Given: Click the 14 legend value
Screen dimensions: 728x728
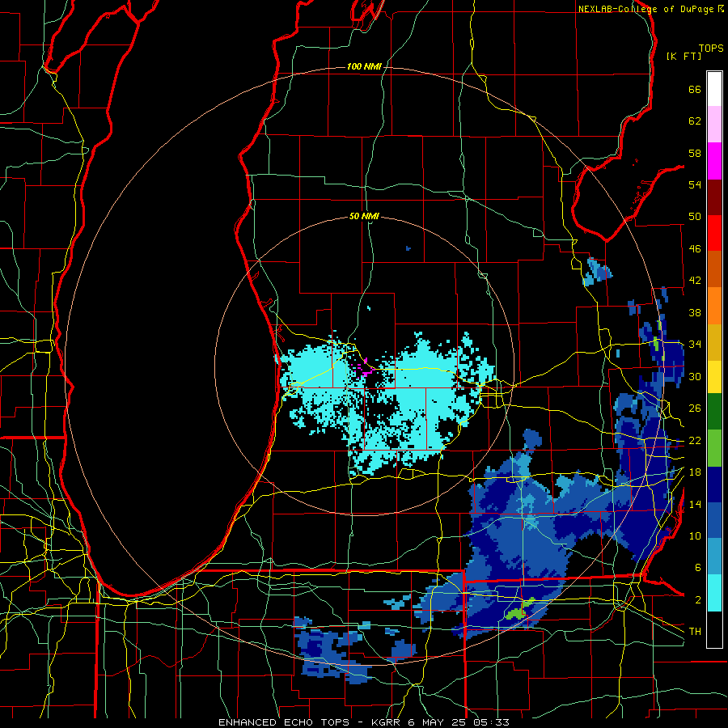Looking at the screenshot, I should click(x=695, y=504).
